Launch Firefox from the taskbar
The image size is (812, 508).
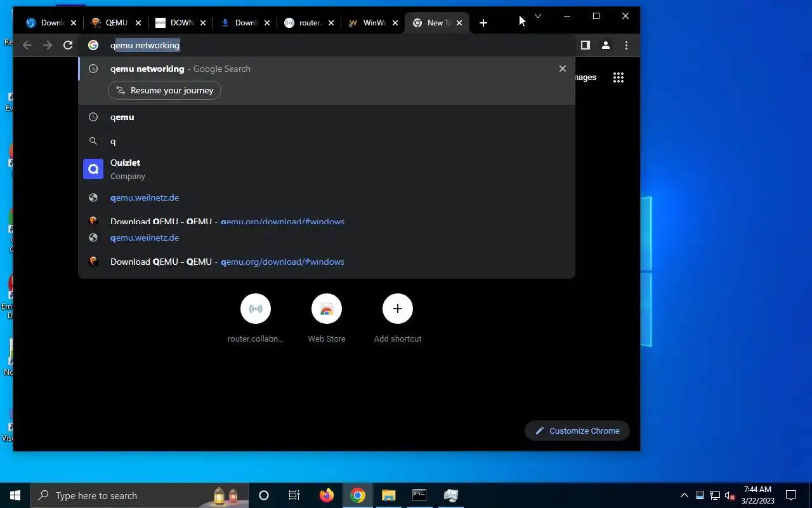pos(326,495)
